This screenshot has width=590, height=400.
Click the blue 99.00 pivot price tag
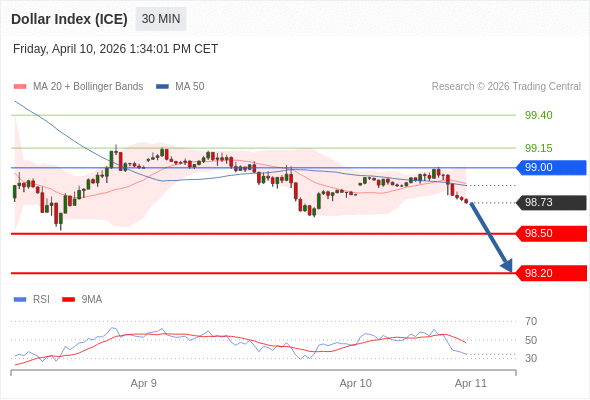click(x=551, y=167)
